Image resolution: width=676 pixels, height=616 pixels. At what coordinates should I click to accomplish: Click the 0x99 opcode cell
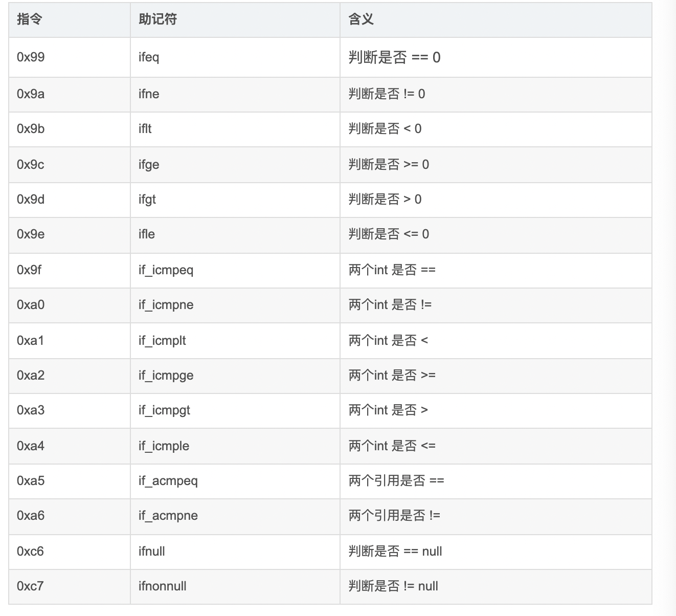70,57
